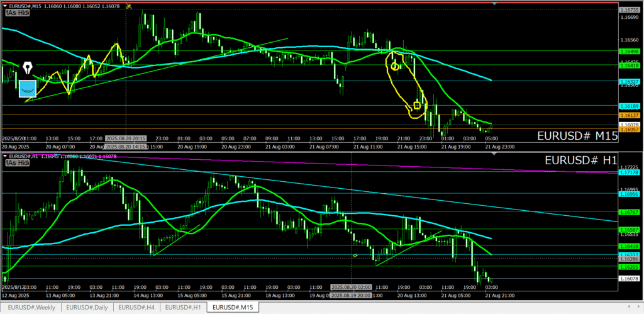Screen dimensions: 644x314
Task: Click the white pen nib icon
Action: pyautogui.click(x=28, y=68)
